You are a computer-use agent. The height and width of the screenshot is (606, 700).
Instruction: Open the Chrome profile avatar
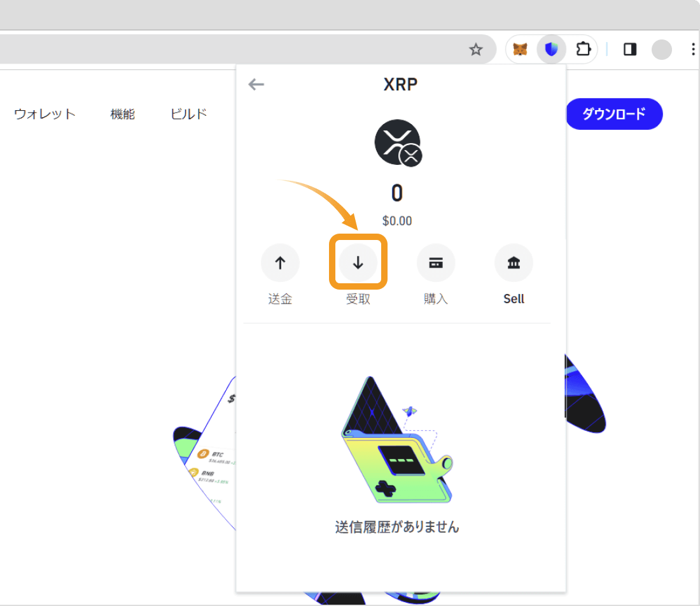tap(662, 49)
